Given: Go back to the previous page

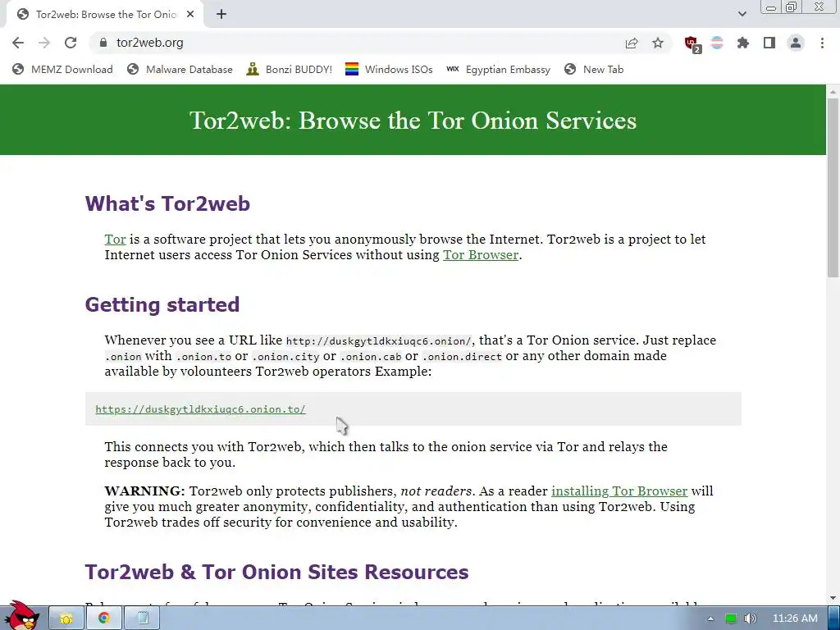Looking at the screenshot, I should point(18,43).
